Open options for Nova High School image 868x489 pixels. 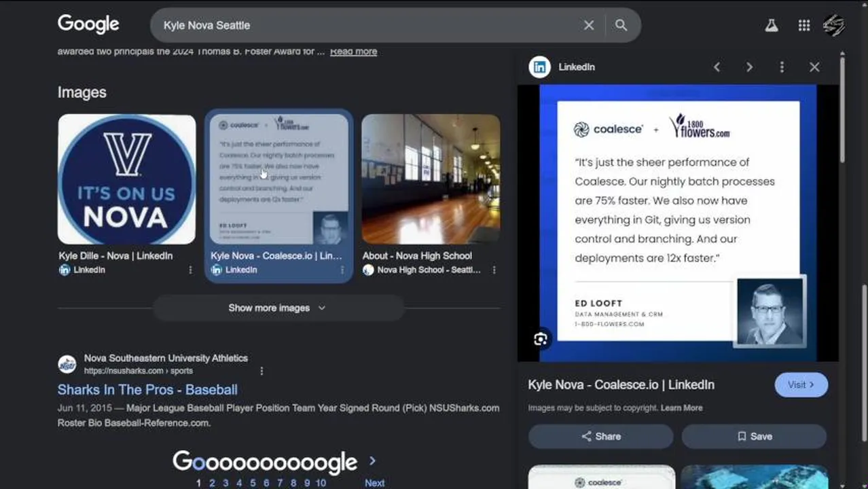click(494, 270)
